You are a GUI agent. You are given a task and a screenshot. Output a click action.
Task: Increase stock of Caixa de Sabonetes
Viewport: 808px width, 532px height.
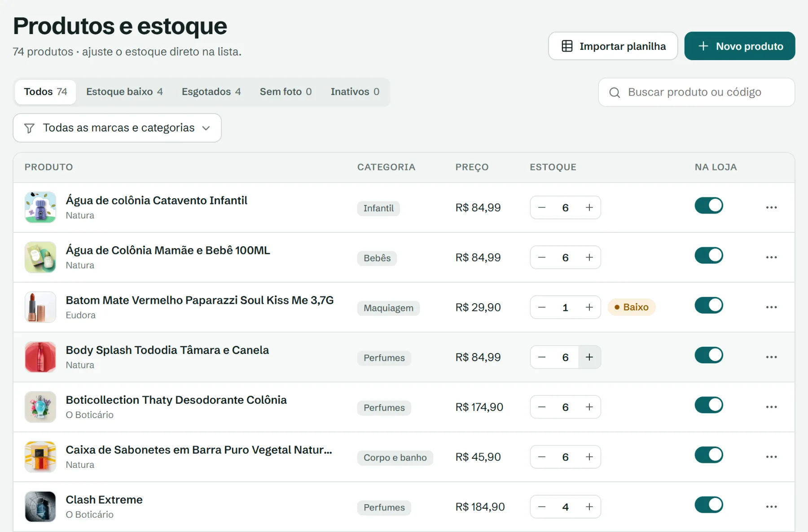[589, 457]
